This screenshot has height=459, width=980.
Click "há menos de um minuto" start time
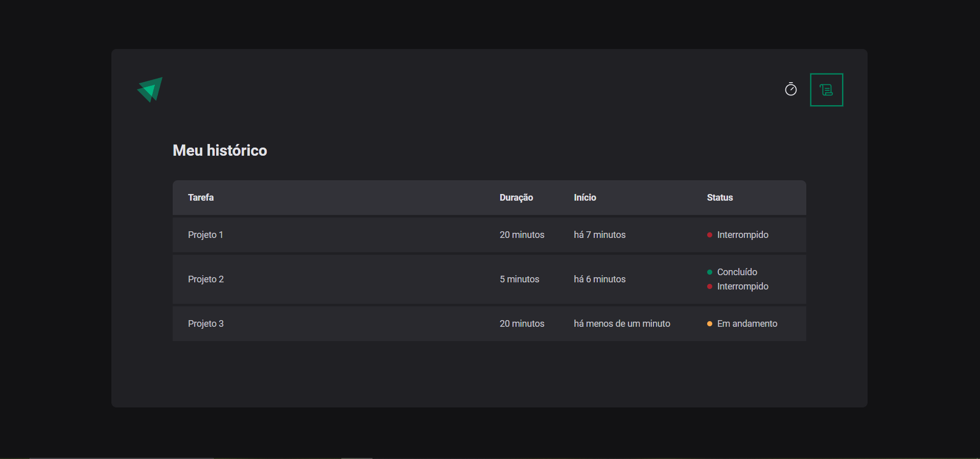(x=622, y=324)
